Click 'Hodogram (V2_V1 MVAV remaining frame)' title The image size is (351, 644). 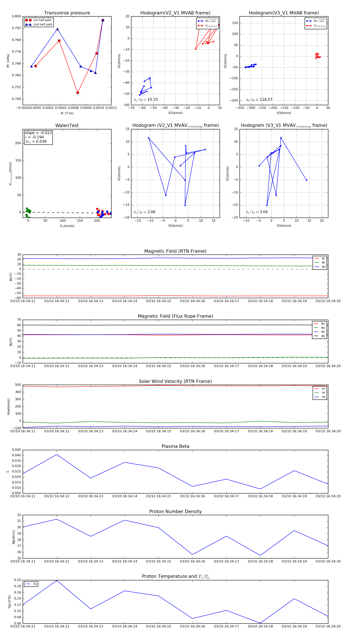175,125
